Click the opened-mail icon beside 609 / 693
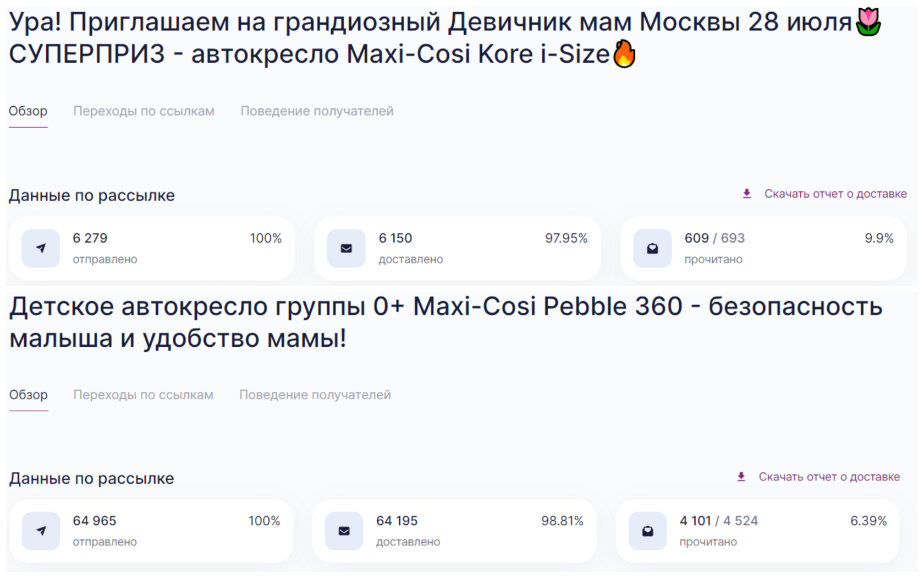The width and height of the screenshot is (924, 578). [x=652, y=248]
